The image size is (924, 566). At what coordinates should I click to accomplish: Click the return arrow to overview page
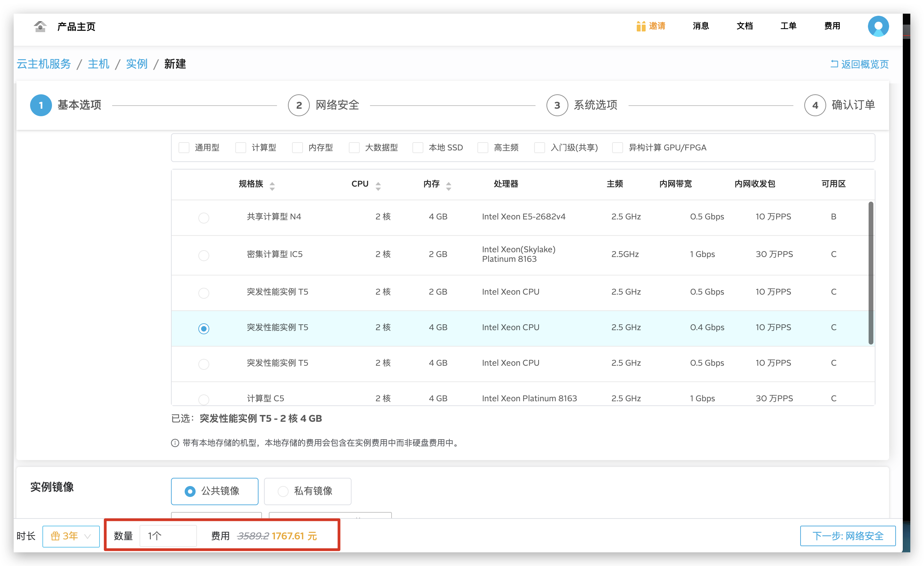tap(834, 64)
